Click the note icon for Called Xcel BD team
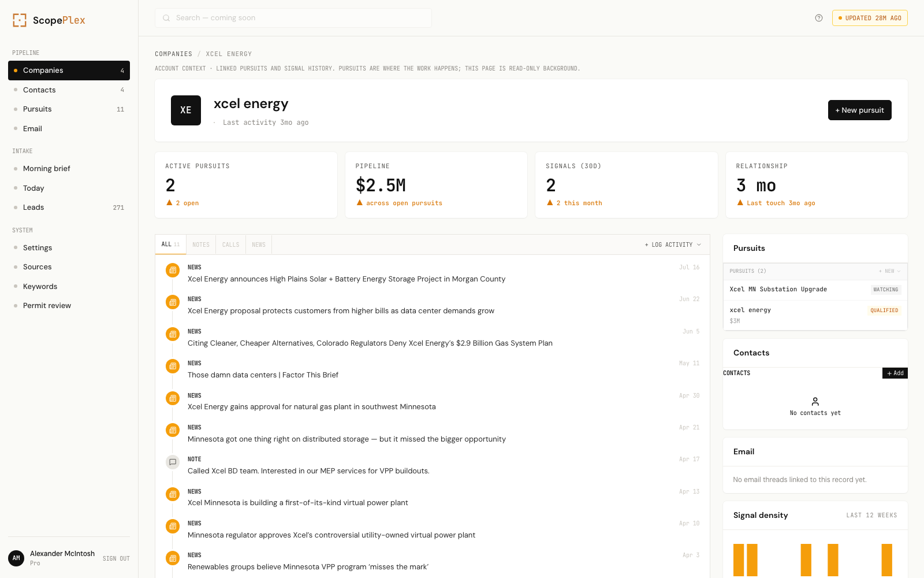Viewport: 924px width, 578px height. click(173, 462)
